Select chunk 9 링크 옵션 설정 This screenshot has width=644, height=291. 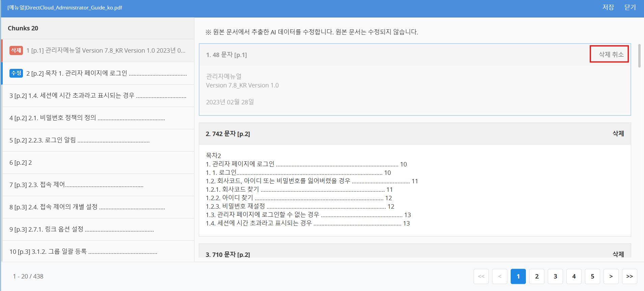[x=98, y=230]
